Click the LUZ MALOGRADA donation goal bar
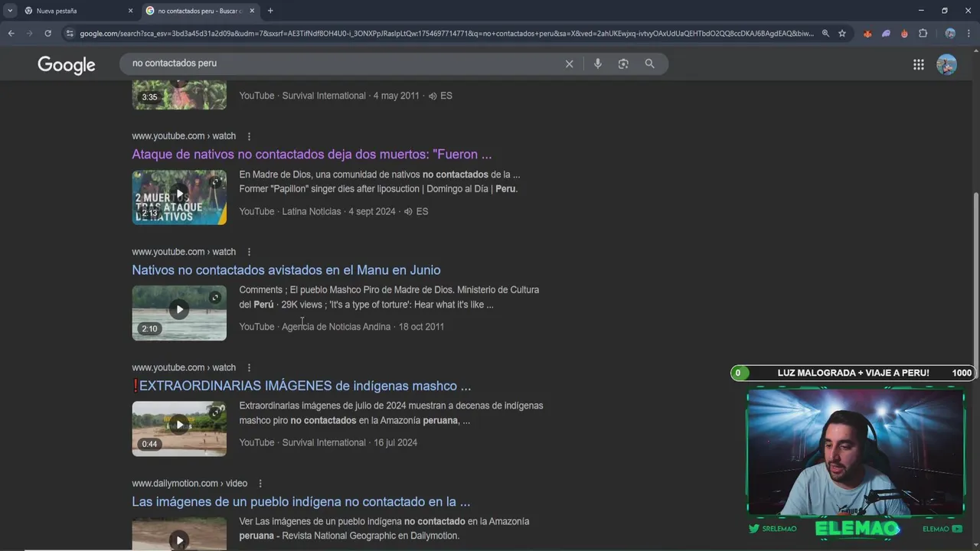 pyautogui.click(x=853, y=373)
